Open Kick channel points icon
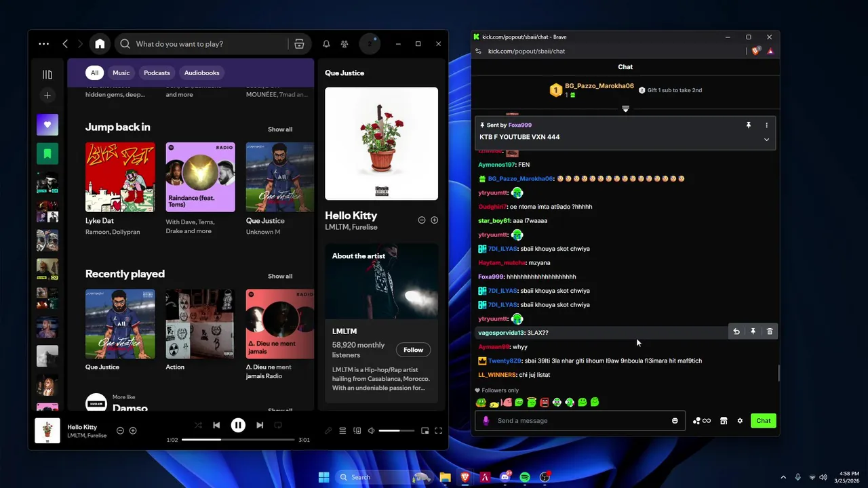This screenshot has height=488, width=868. pyautogui.click(x=701, y=421)
